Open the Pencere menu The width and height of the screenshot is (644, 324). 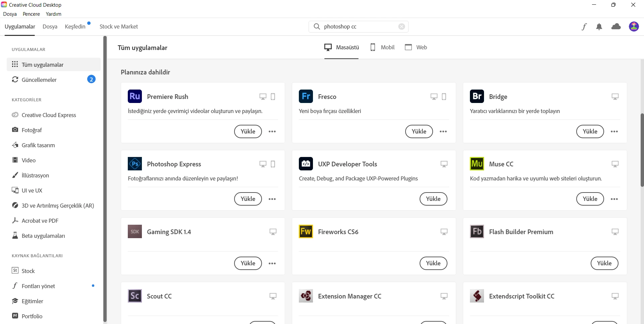31,14
